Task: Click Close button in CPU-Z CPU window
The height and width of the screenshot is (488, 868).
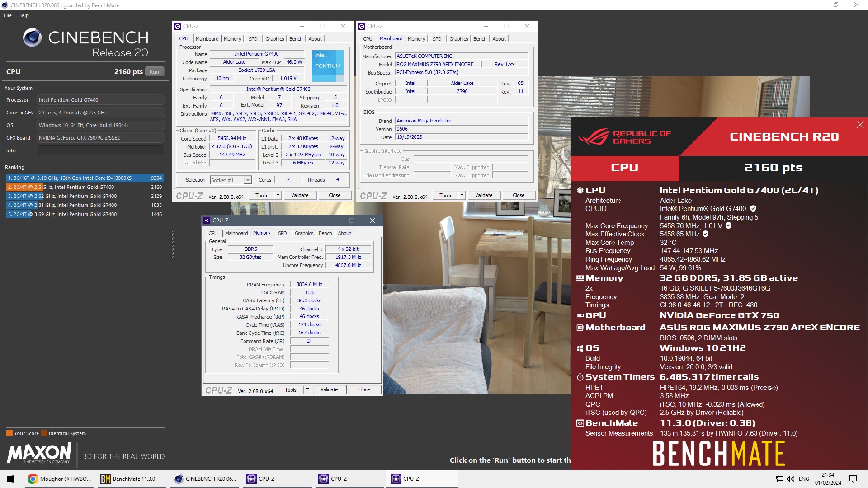Action: click(x=335, y=195)
